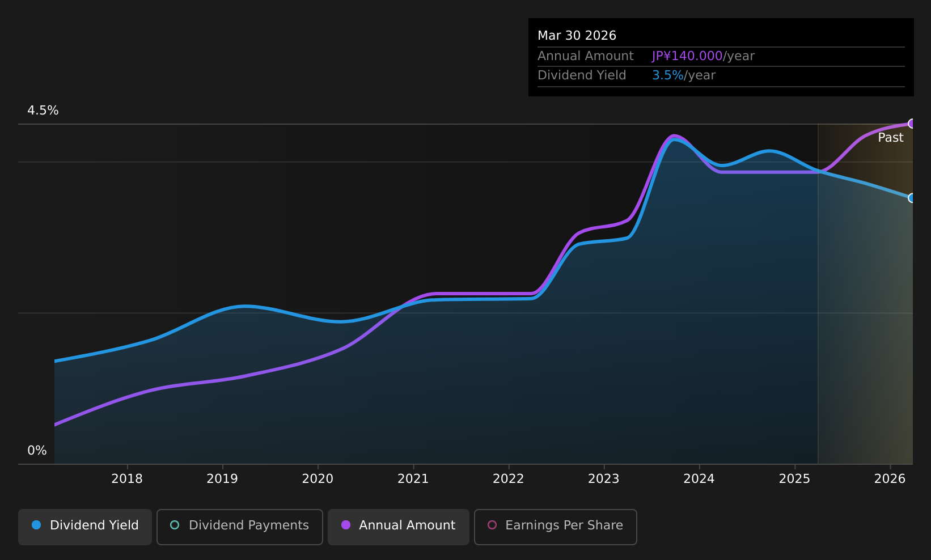
Task: Click the 2018 x-axis label
Action: tap(127, 479)
